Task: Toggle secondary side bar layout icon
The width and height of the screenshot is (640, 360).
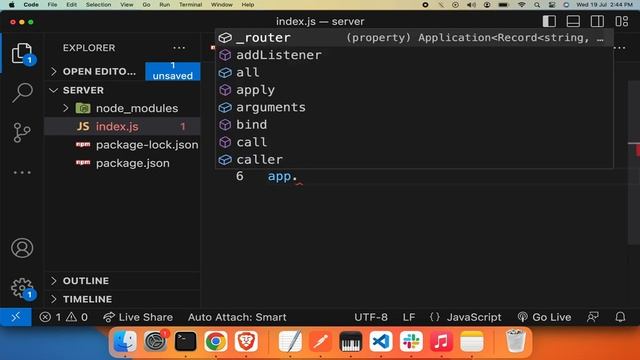Action: [597, 21]
